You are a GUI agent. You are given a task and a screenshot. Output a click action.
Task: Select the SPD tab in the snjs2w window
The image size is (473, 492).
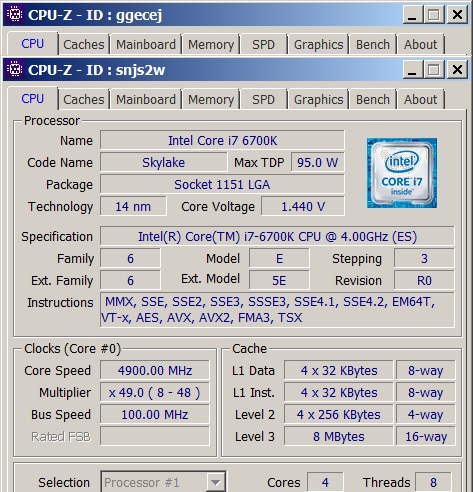pyautogui.click(x=263, y=99)
